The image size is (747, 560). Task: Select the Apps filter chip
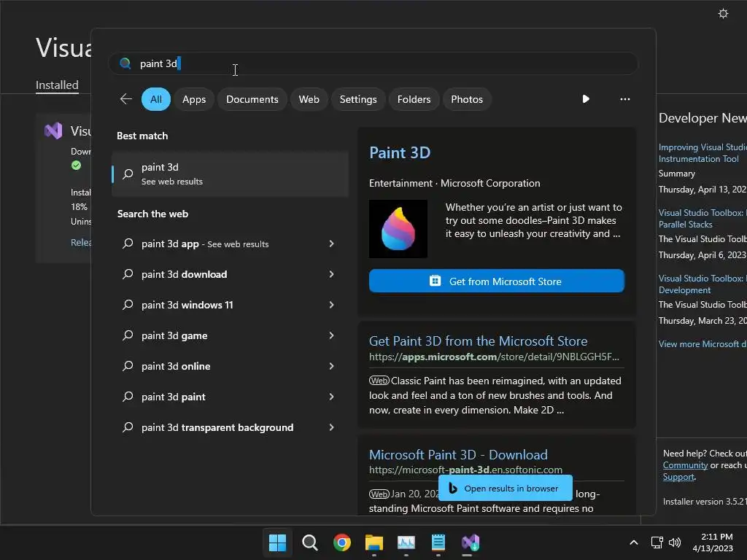tap(194, 99)
